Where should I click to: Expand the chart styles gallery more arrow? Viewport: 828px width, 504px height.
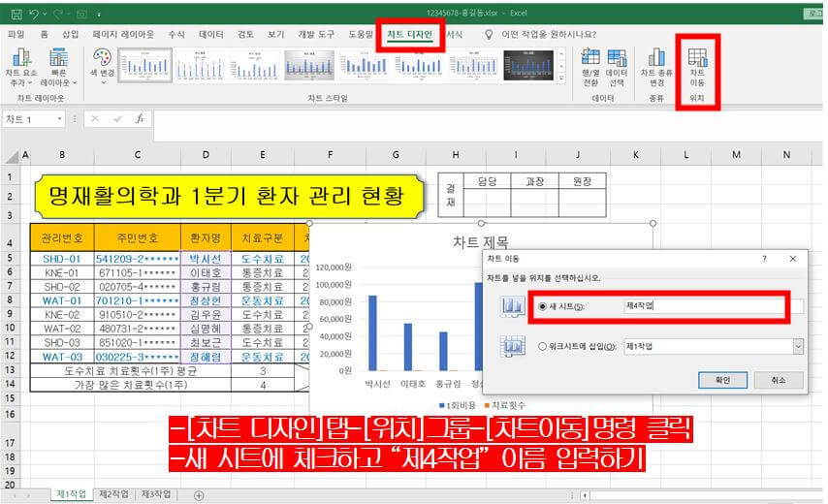pyautogui.click(x=560, y=78)
